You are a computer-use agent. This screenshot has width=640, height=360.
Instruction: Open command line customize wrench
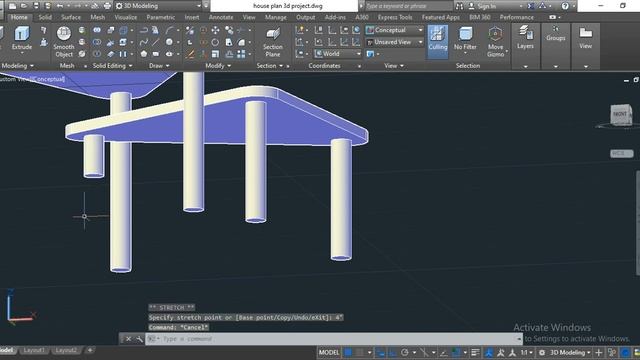(x=139, y=339)
